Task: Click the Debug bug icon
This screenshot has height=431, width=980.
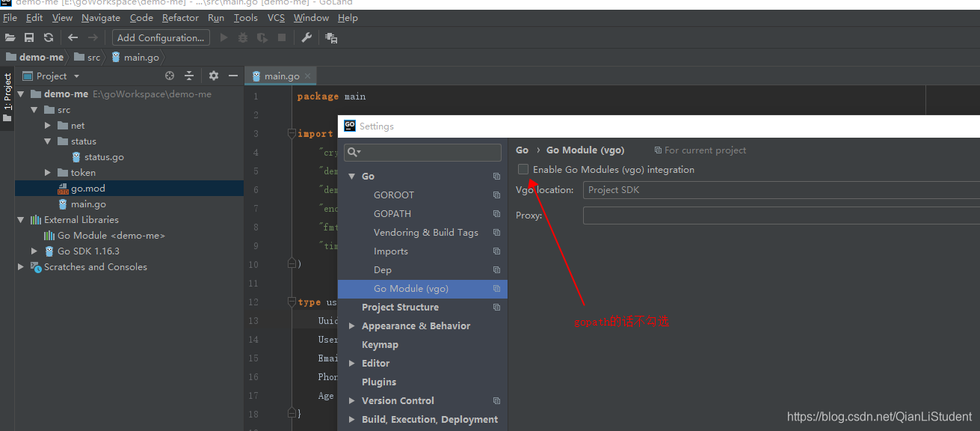Action: [x=243, y=37]
